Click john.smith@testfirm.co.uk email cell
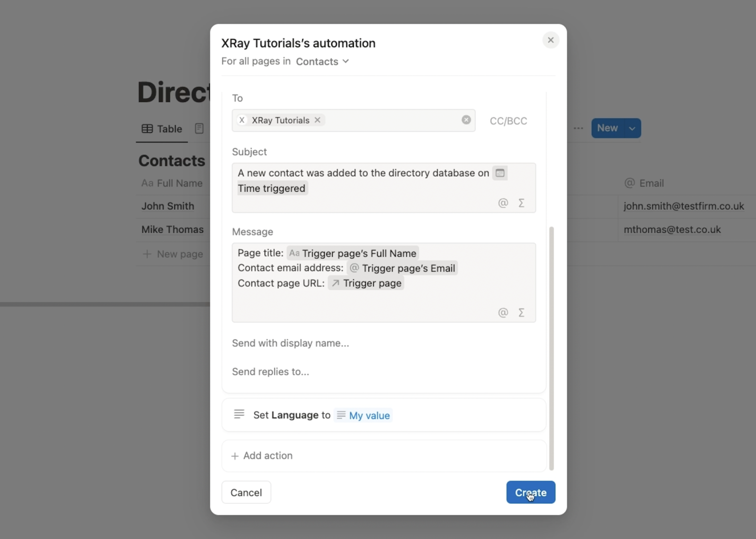Screen dimensions: 756x539 pyautogui.click(x=684, y=206)
